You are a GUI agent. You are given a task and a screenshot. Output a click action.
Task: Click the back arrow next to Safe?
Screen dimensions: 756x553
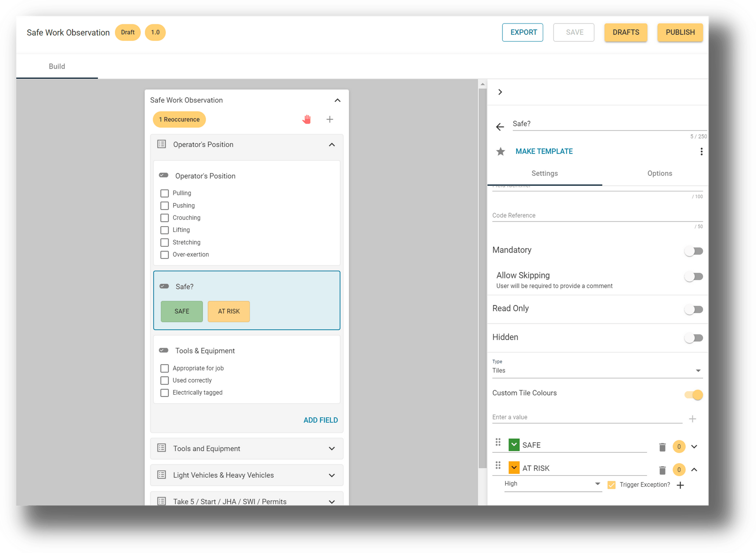click(x=500, y=127)
